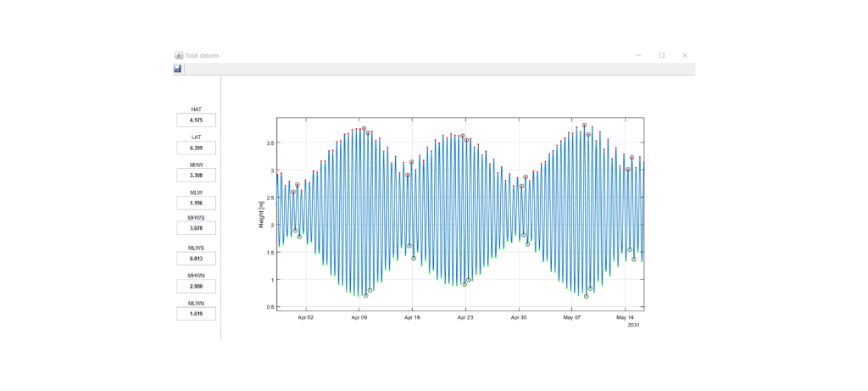Click the May 07 x-axis tick label
The height and width of the screenshot is (391, 868).
tap(572, 317)
